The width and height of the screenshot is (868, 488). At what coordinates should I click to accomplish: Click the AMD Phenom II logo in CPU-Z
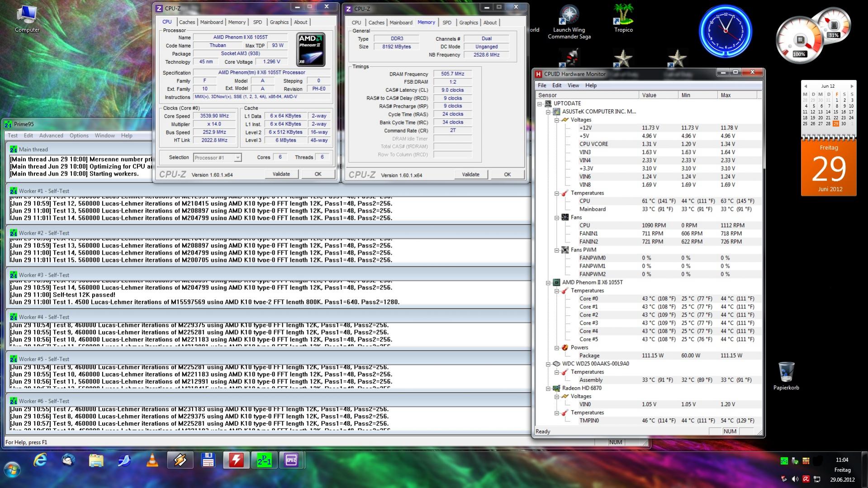point(311,49)
